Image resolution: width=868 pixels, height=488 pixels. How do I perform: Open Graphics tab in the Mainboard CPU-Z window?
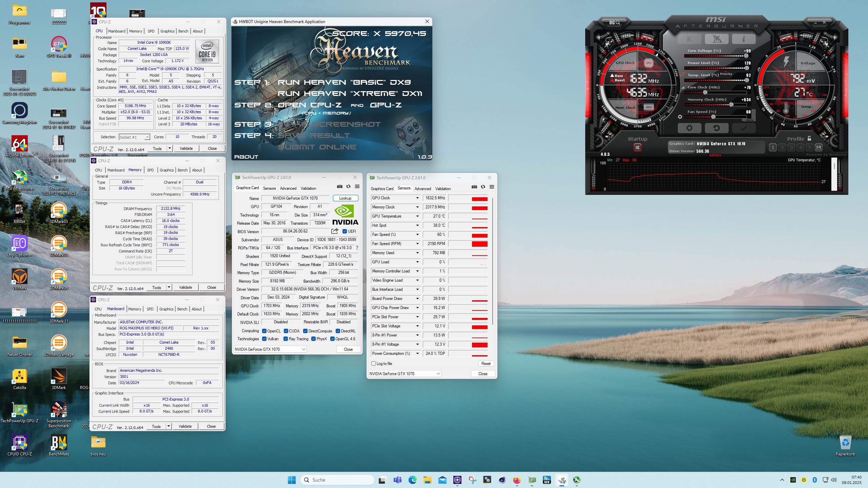tap(166, 309)
